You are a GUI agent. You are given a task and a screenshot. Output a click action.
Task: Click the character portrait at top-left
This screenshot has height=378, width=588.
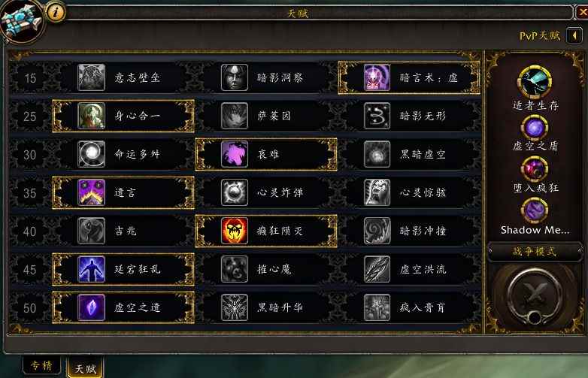(x=21, y=20)
